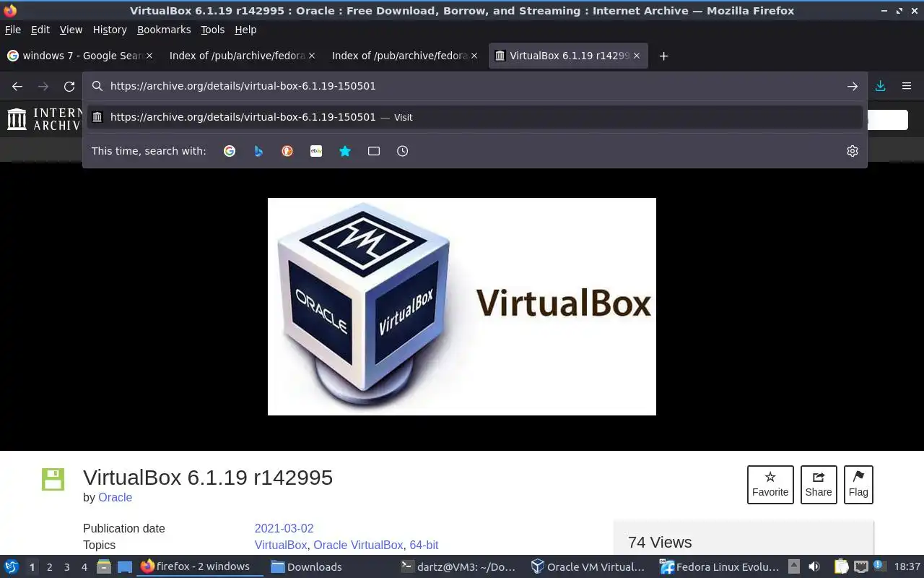Open the Tools menu
Image resolution: width=924 pixels, height=578 pixels.
[x=213, y=30]
